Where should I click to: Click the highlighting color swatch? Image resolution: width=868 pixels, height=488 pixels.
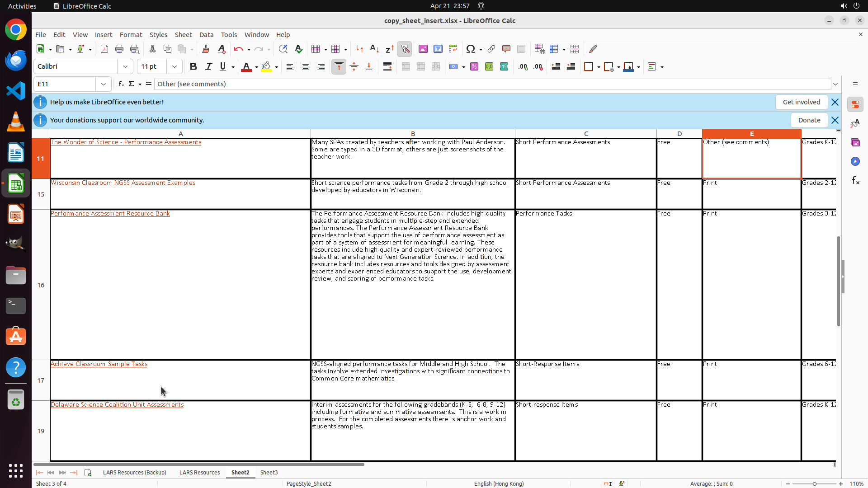click(x=266, y=66)
